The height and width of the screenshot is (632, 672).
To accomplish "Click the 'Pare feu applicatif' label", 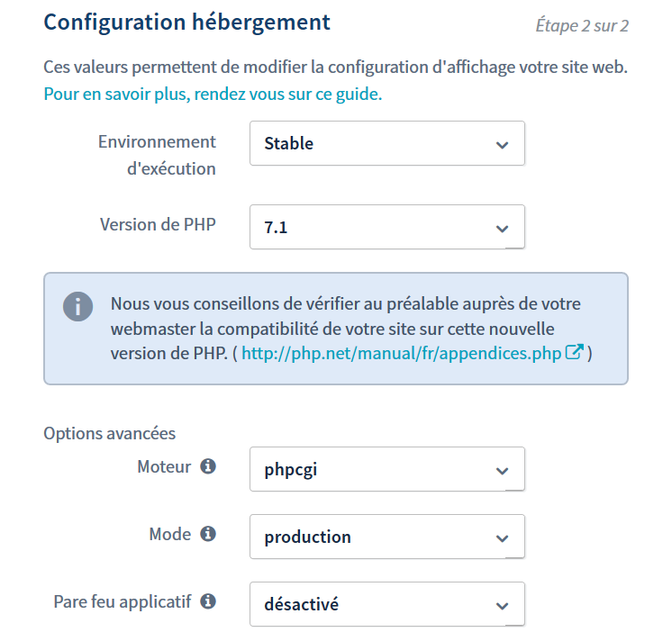I will pos(123,601).
